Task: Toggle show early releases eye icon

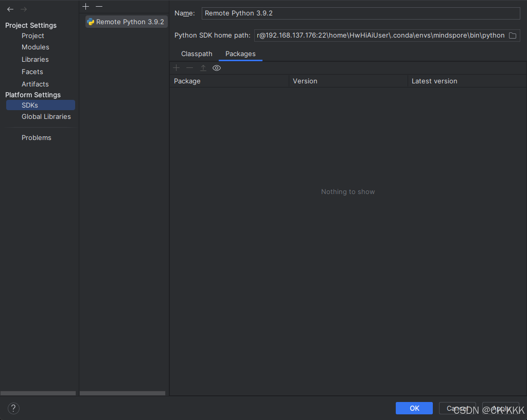Action: click(x=217, y=68)
